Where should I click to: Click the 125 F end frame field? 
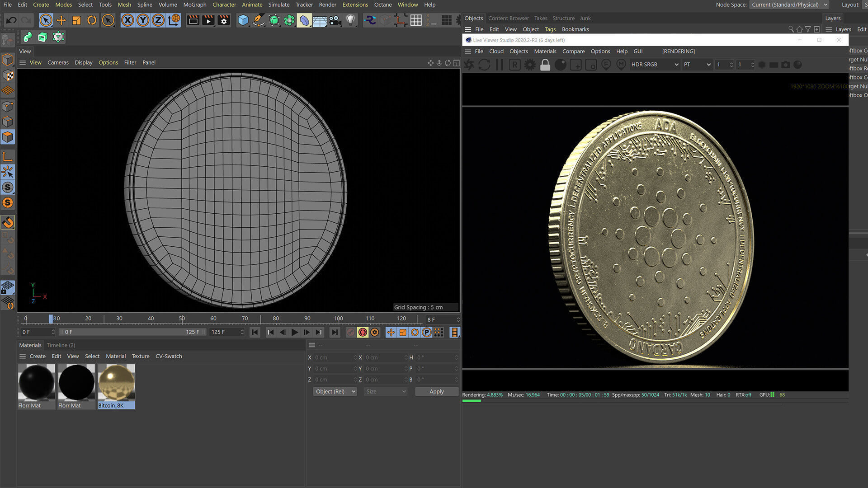[x=227, y=332]
